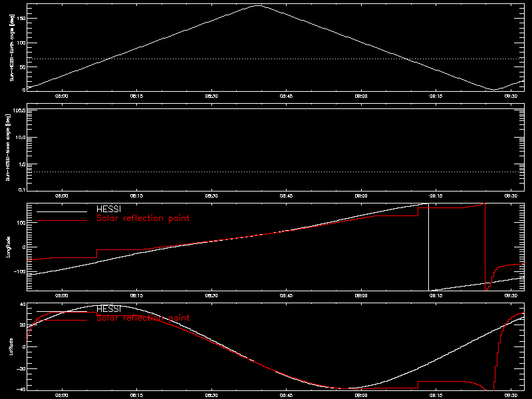
Task: Click the 08:15 time label under Moon-angle plot
Action: (136, 196)
